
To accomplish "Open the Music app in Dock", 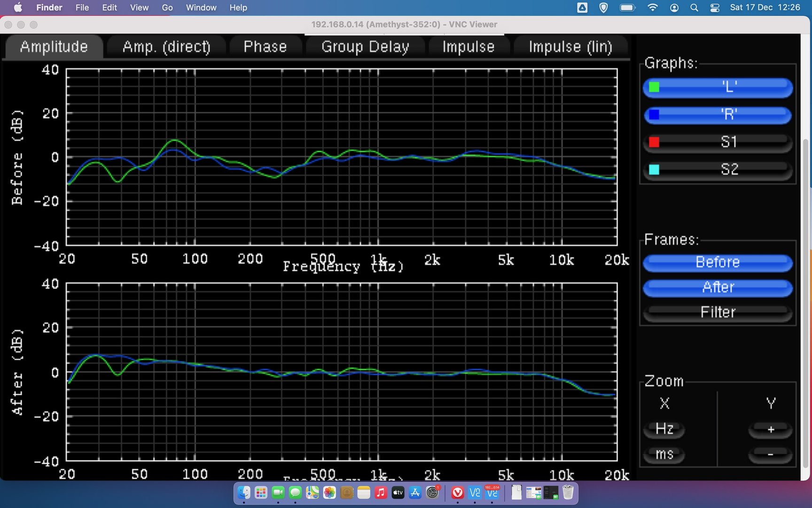I will coord(381,492).
